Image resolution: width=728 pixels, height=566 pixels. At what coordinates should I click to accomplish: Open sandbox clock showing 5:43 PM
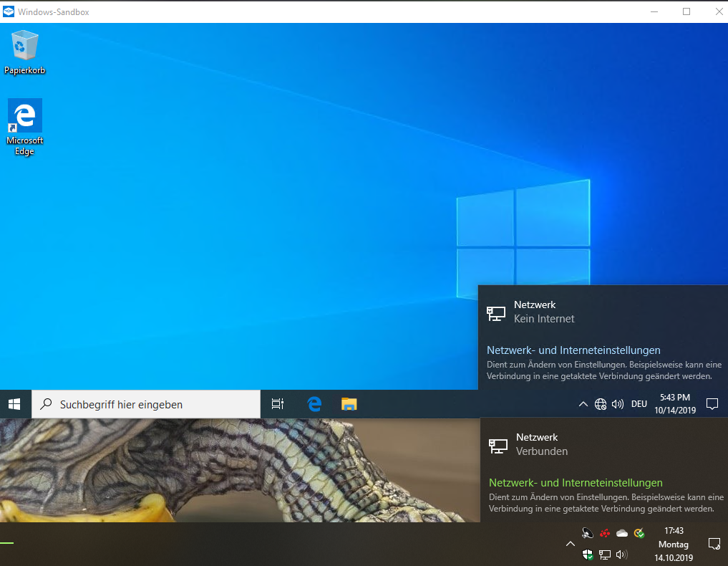pyautogui.click(x=675, y=404)
